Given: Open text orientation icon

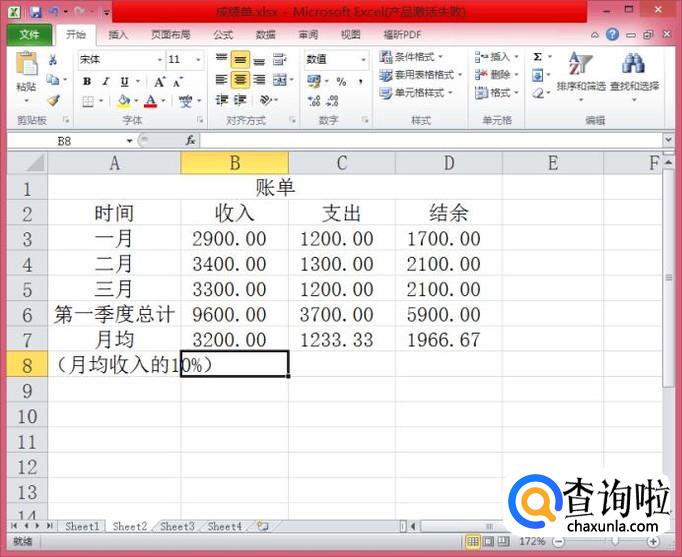Looking at the screenshot, I should pyautogui.click(x=265, y=100).
